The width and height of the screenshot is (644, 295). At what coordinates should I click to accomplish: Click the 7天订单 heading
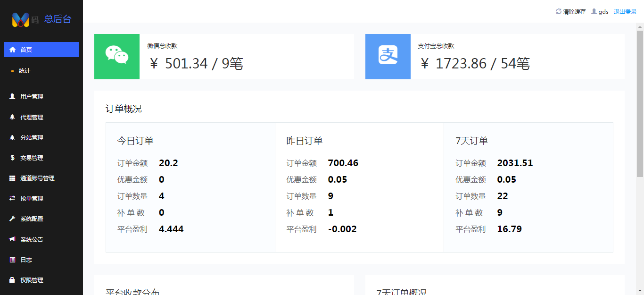pos(471,141)
